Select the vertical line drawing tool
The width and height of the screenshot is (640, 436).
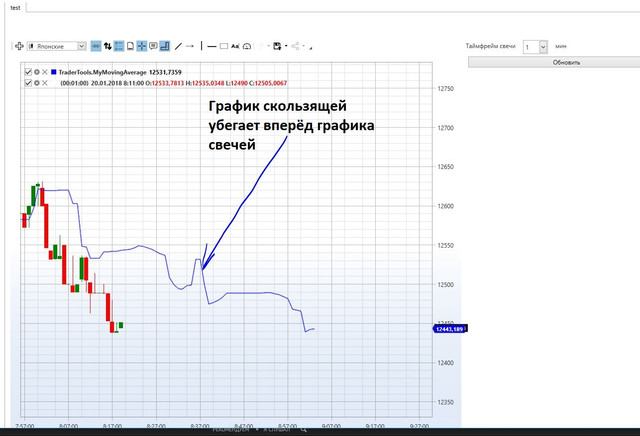click(201, 46)
